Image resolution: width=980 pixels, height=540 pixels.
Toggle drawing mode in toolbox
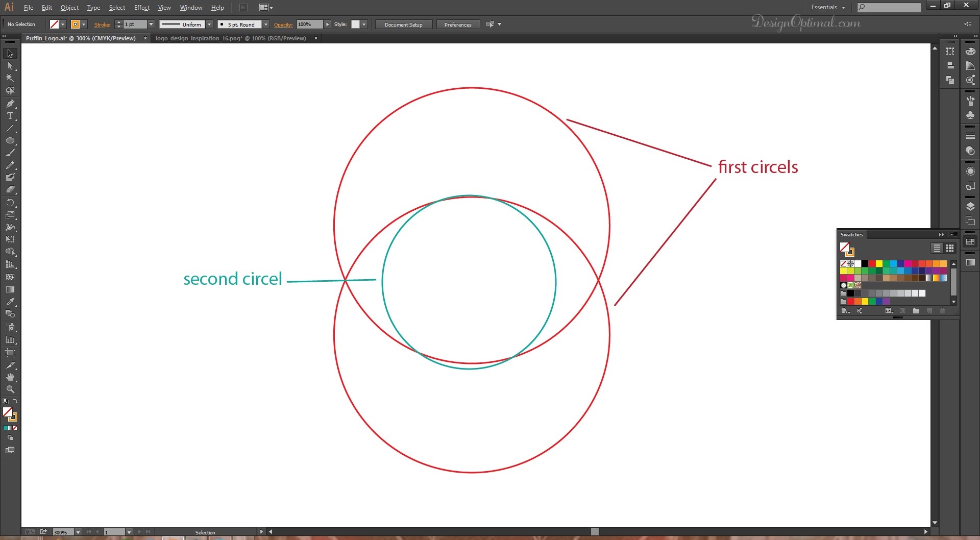tap(10, 438)
